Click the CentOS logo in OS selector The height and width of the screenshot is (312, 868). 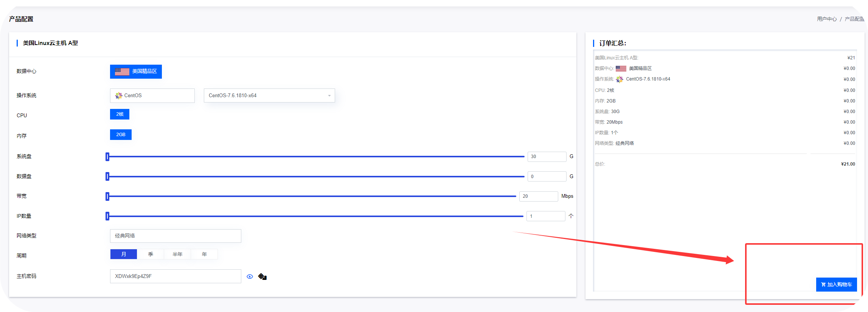tap(119, 96)
